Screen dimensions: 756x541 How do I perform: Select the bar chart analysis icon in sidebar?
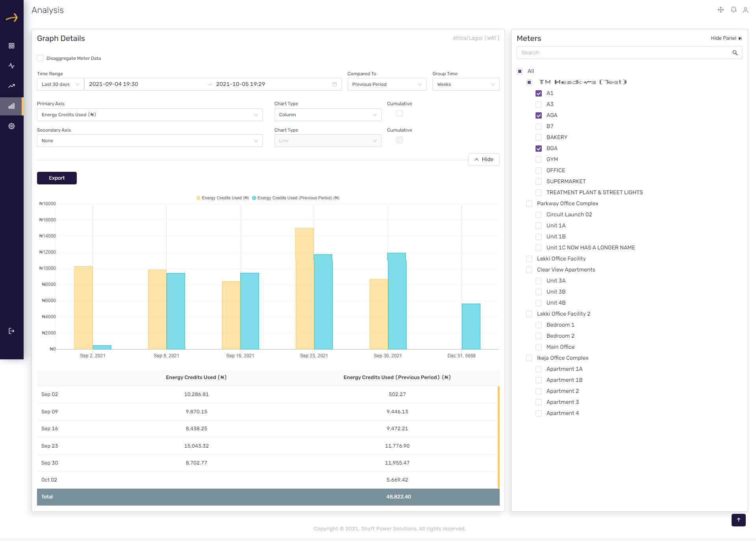pos(11,106)
